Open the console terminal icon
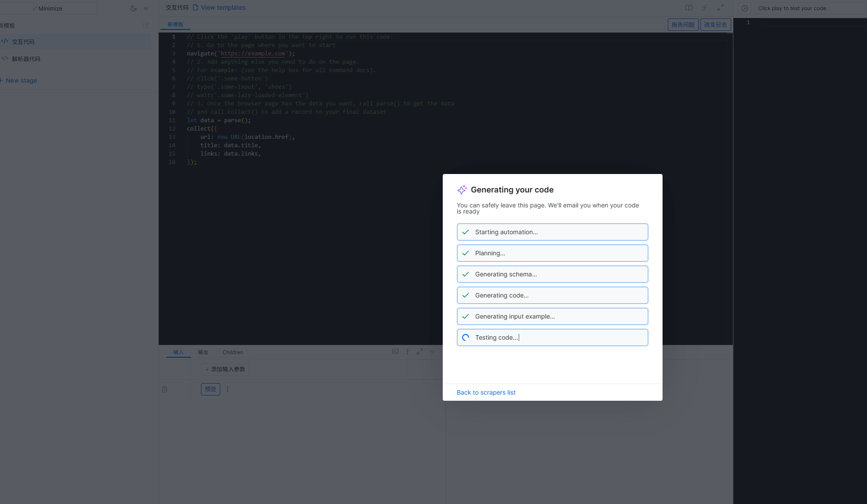The height and width of the screenshot is (504, 867). (x=395, y=352)
